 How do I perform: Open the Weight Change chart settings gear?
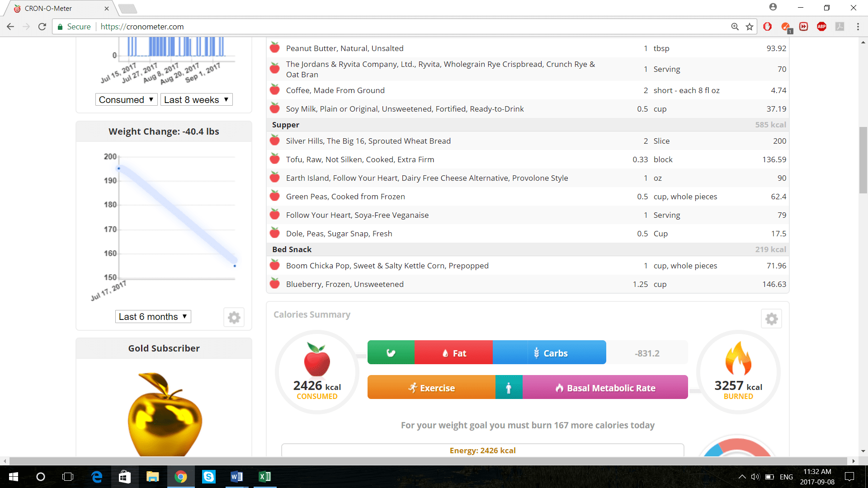pos(234,317)
